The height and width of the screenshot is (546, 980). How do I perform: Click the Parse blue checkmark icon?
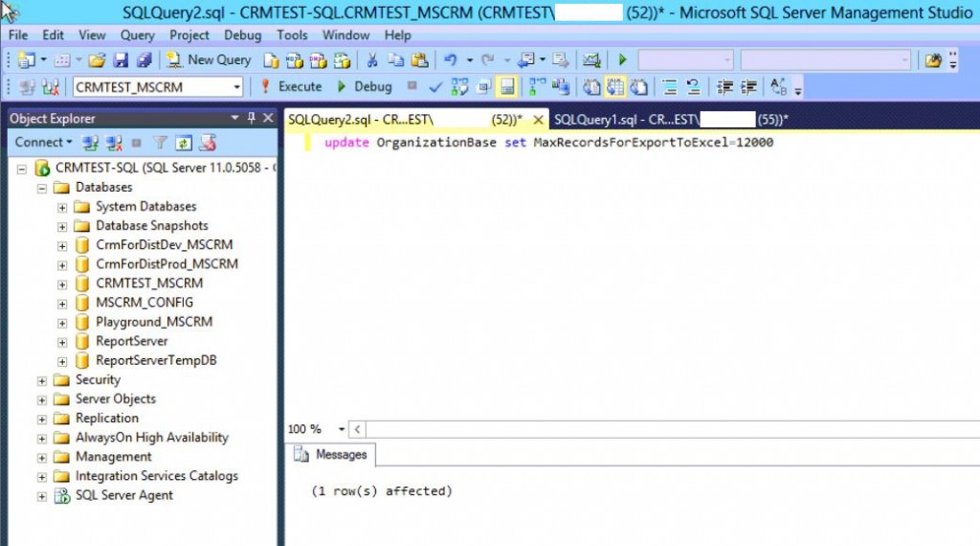click(435, 87)
